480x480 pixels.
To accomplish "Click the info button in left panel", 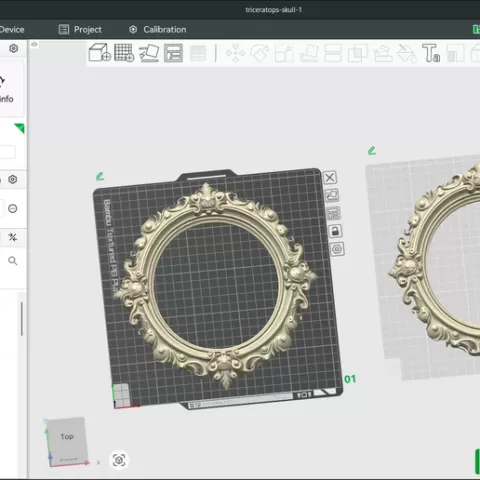I will [x=7, y=89].
